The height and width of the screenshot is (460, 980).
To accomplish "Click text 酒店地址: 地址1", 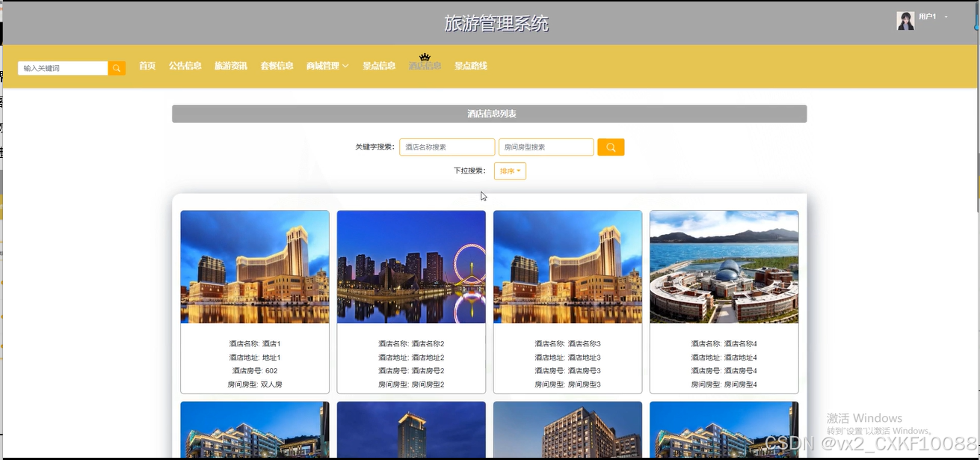I will coord(255,358).
